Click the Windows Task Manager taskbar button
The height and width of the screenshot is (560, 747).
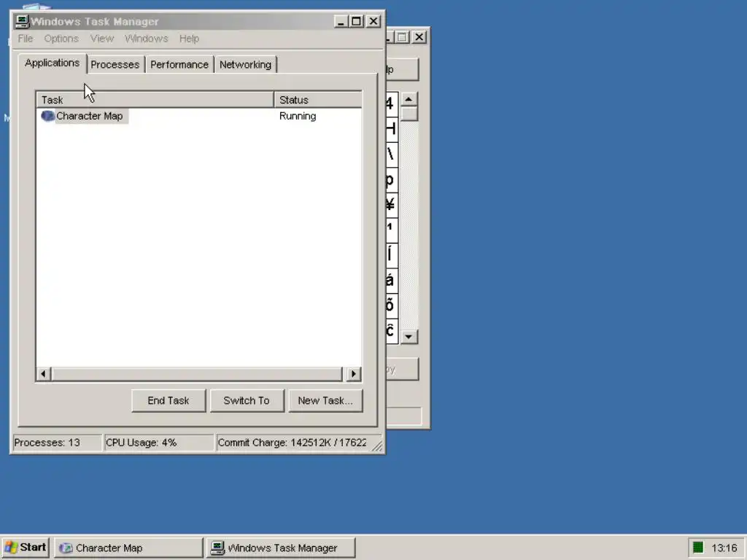(x=281, y=548)
